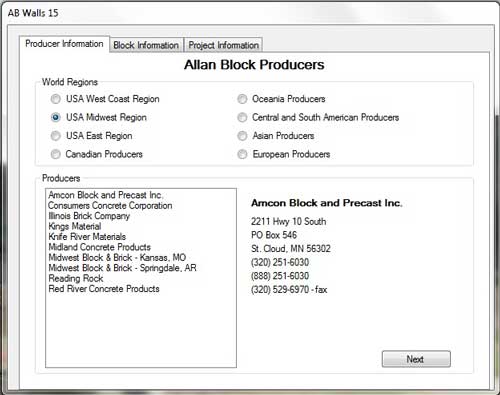Click phone number (320) 251-6030

pyautogui.click(x=280, y=262)
